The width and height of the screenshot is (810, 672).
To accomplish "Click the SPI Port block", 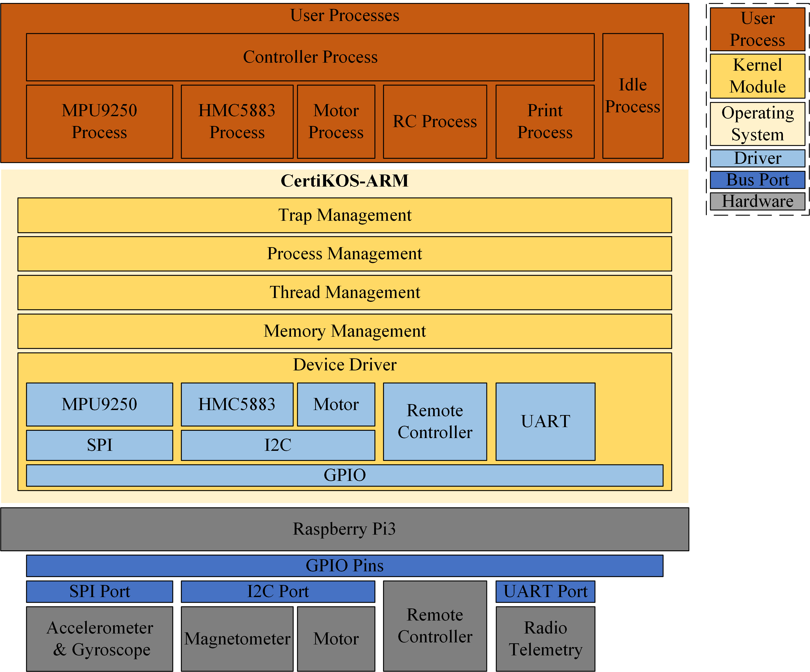I will [100, 591].
